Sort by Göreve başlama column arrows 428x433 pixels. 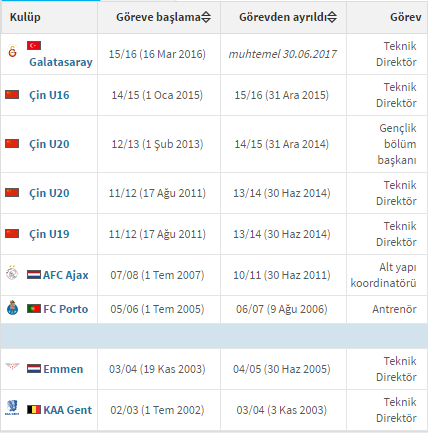coord(206,17)
